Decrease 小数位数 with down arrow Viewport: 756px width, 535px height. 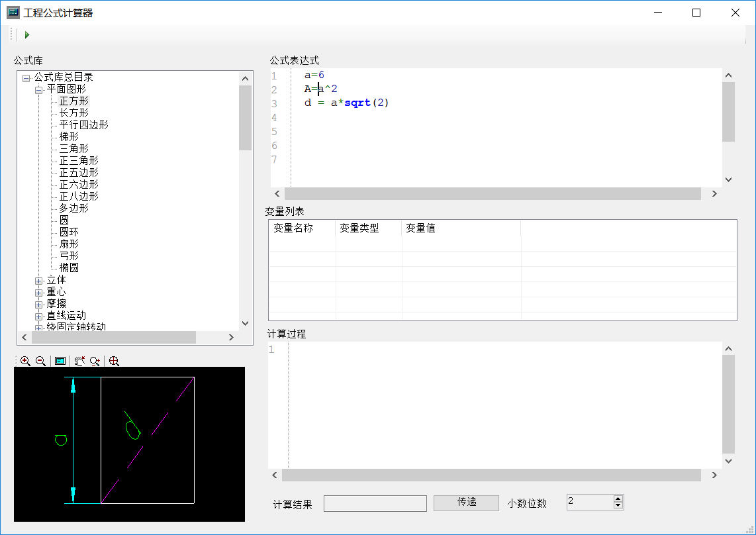pos(618,505)
